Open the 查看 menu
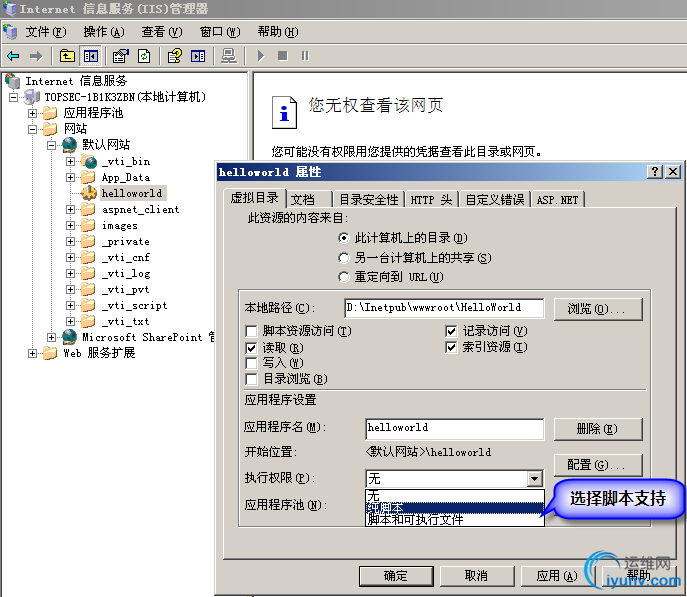Screen dimensions: 687x597 click(x=162, y=32)
